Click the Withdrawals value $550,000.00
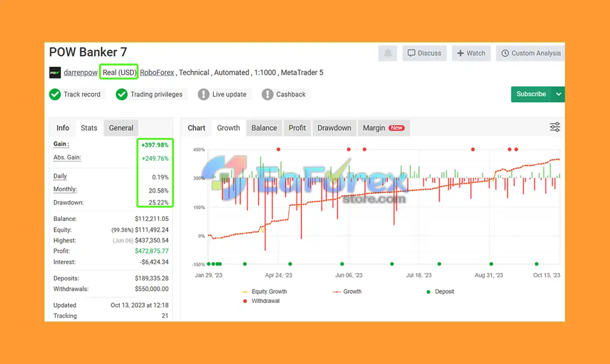The image size is (610, 364). coord(152,289)
